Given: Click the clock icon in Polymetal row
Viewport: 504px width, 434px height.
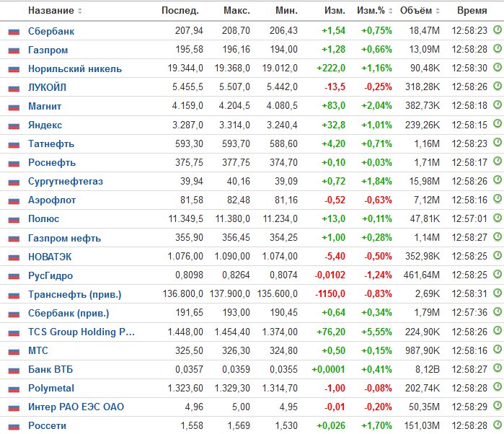Looking at the screenshot, I should pos(498,386).
